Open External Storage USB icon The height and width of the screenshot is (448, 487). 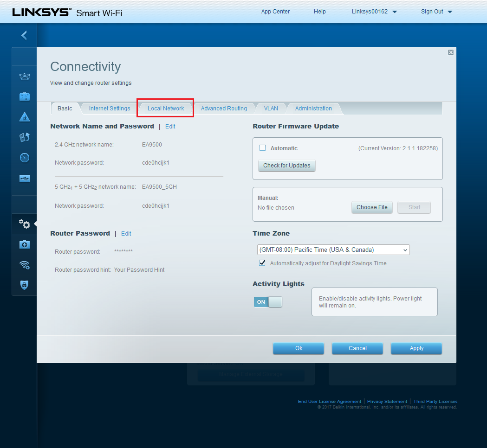(x=25, y=178)
